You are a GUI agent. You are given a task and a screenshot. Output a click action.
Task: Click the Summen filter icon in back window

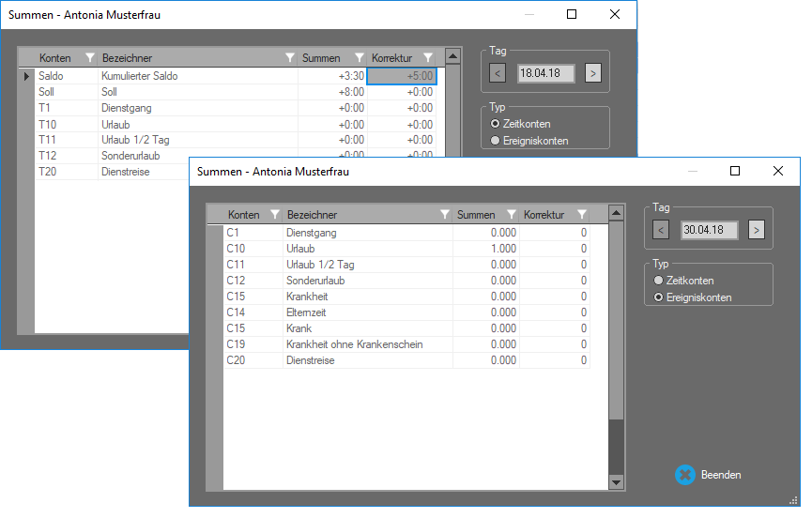click(359, 58)
